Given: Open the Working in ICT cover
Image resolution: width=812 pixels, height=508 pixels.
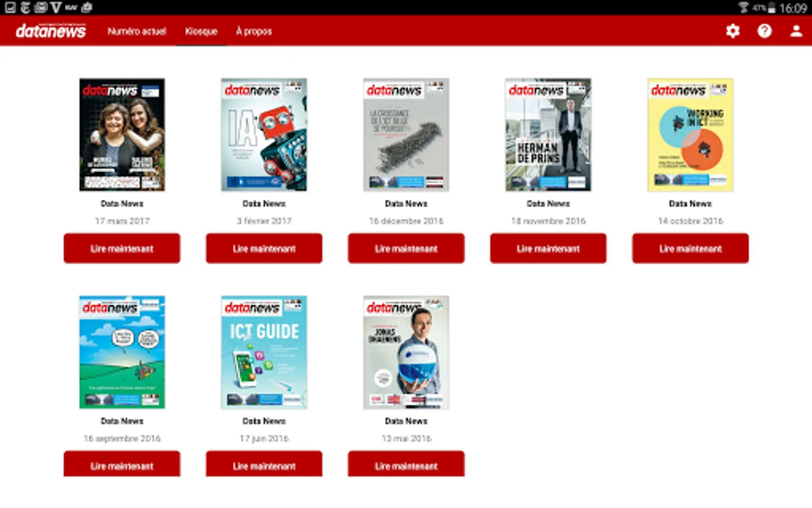Looking at the screenshot, I should click(690, 134).
